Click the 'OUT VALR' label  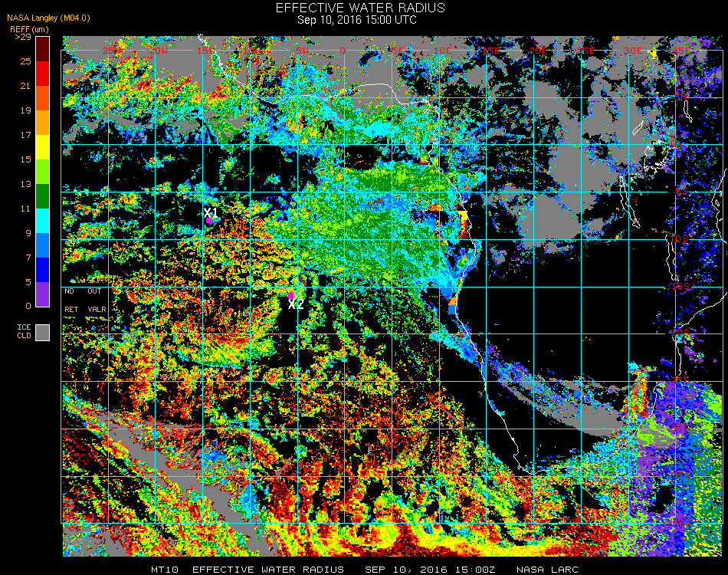97,300
